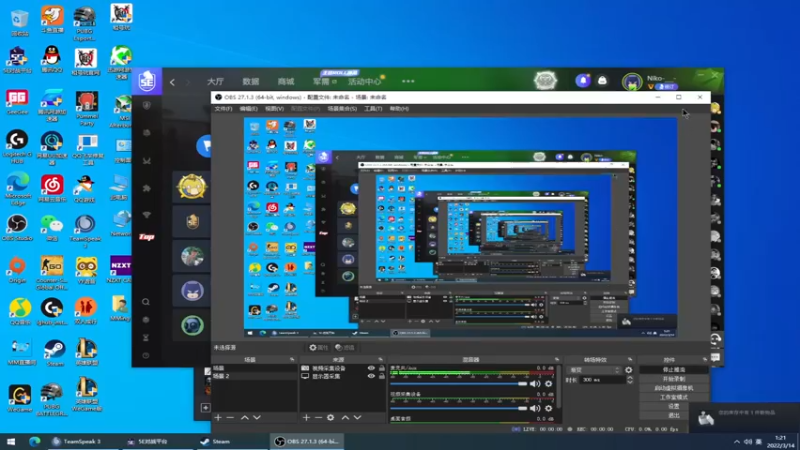Pop out the 来源 dock panel icon
The image size is (800, 450).
coord(381,360)
